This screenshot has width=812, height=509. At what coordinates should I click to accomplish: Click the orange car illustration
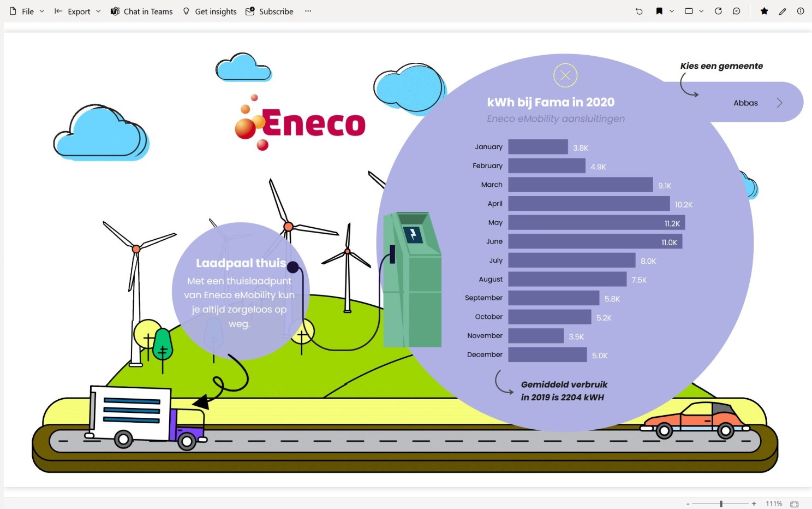click(696, 421)
